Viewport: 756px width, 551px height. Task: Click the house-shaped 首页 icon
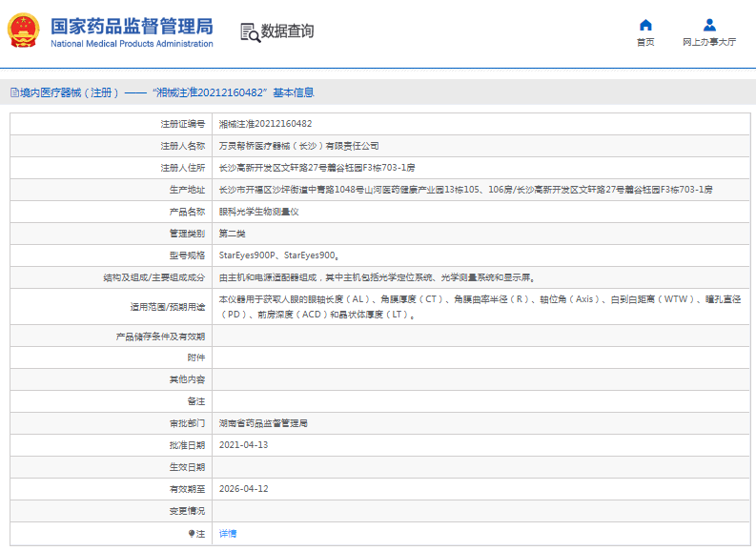(x=645, y=25)
